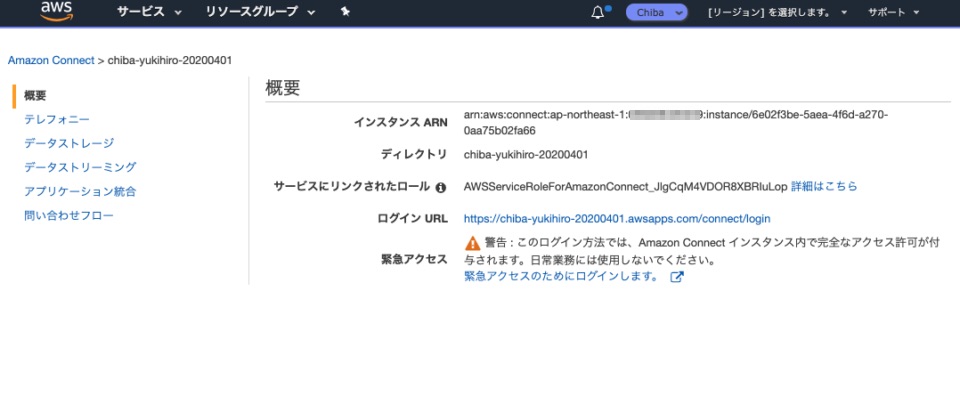
Task: Open テレフォニー section
Action: pyautogui.click(x=57, y=119)
